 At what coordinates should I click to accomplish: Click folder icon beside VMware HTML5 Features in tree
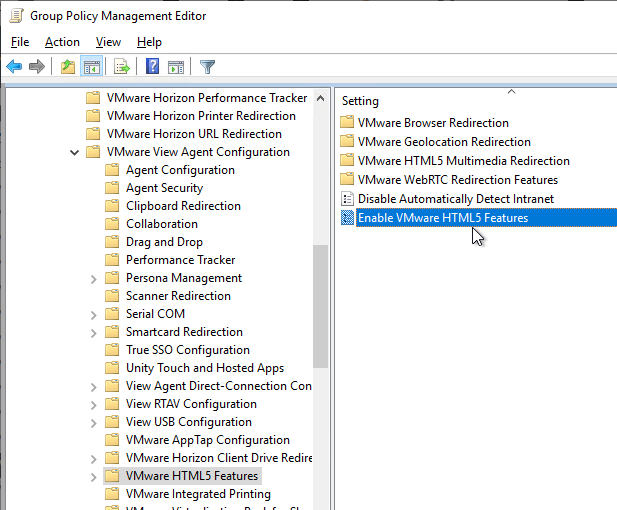coord(112,475)
